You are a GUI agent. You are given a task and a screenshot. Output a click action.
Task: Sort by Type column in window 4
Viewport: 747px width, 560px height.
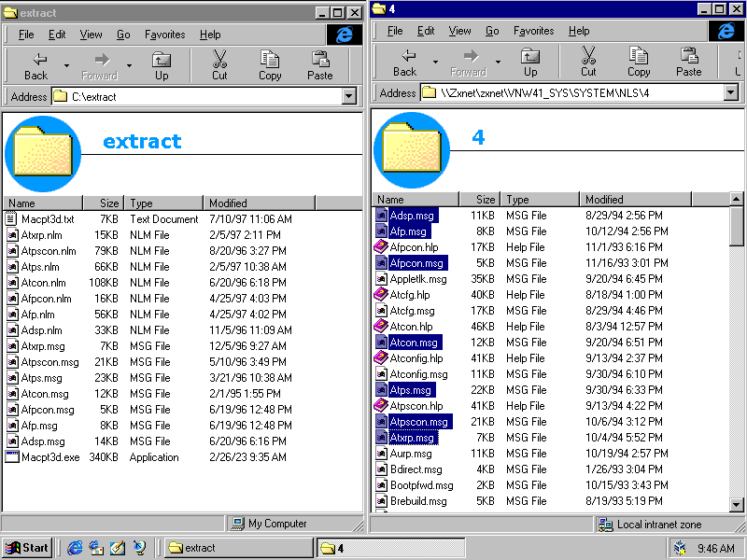coord(540,200)
